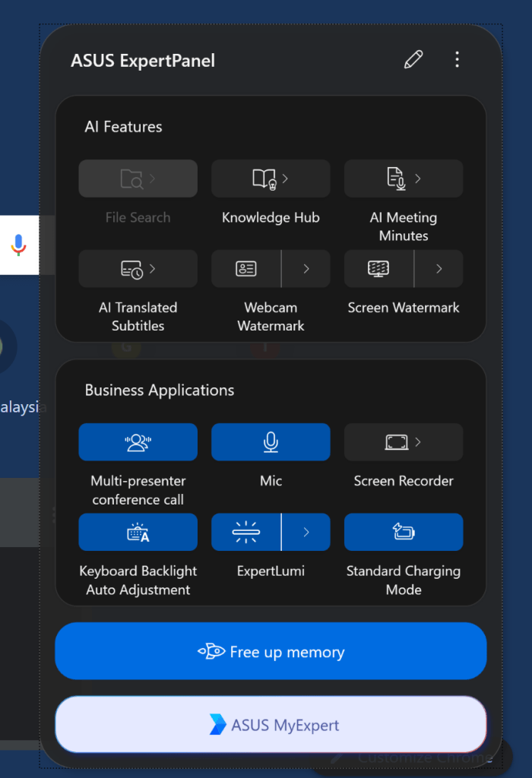Viewport: 532px width, 778px height.
Task: Toggle Multi-presenter conference call mode
Action: click(138, 442)
